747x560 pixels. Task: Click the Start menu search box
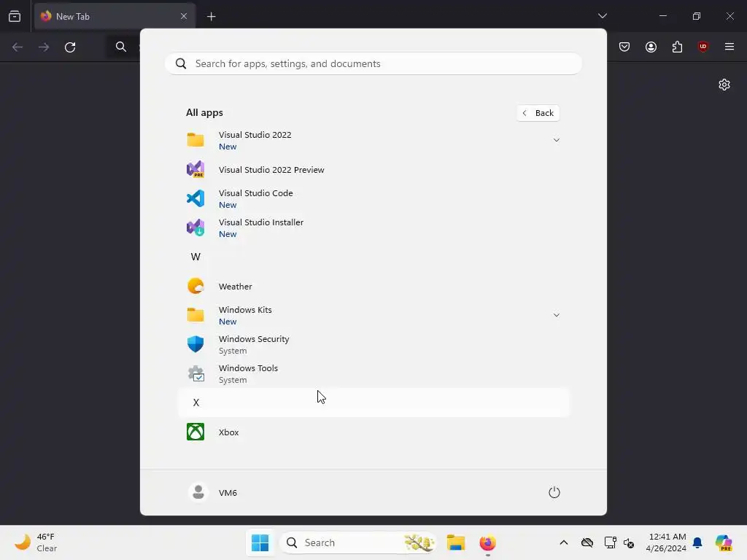pos(373,63)
